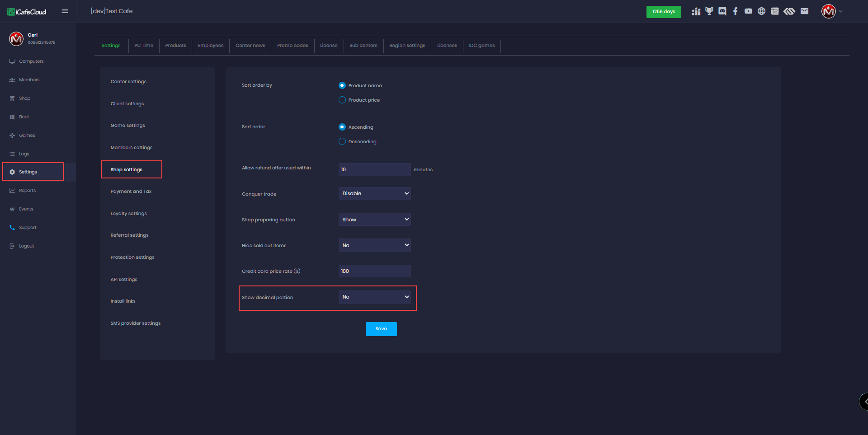Switch to the Promo codes tab
Screen dimensions: 868x435
click(x=292, y=46)
